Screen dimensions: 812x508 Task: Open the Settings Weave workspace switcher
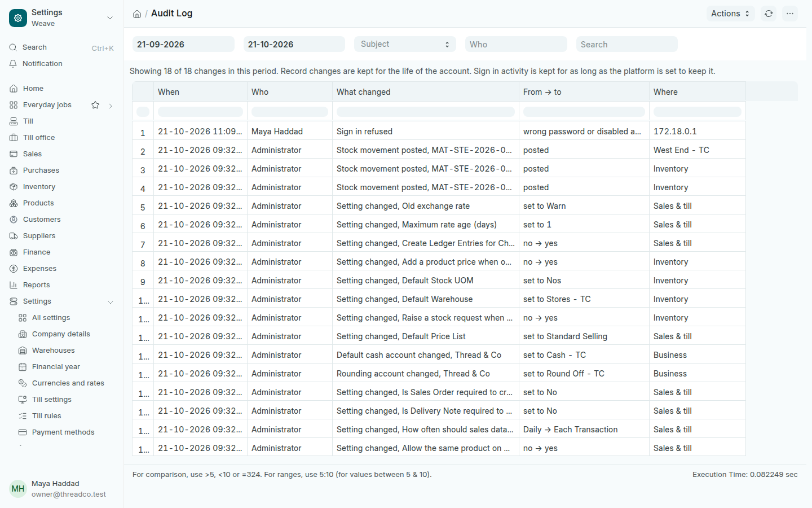click(61, 18)
